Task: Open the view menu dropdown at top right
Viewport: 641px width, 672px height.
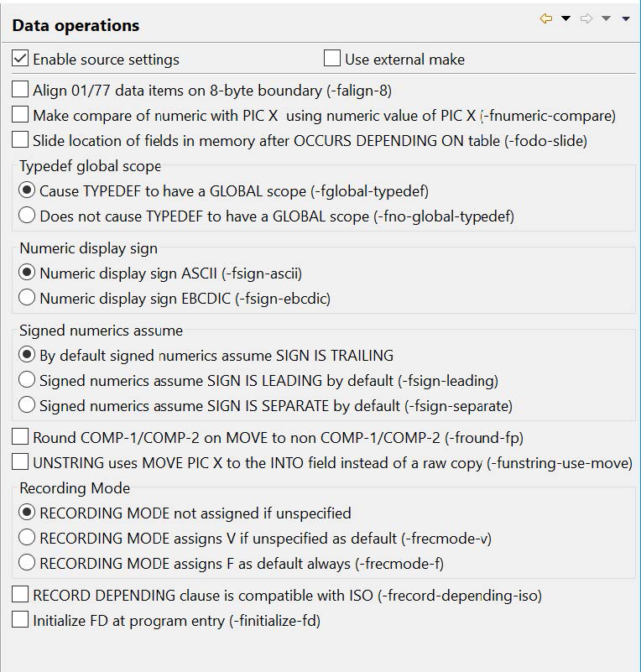Action: [626, 17]
